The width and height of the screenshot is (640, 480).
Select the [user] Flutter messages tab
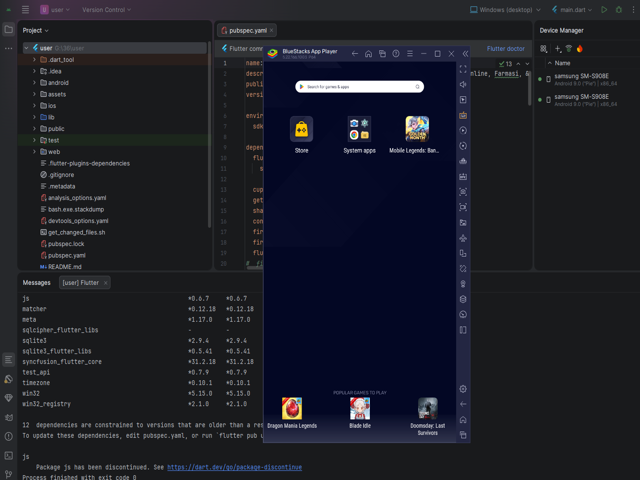(x=81, y=283)
